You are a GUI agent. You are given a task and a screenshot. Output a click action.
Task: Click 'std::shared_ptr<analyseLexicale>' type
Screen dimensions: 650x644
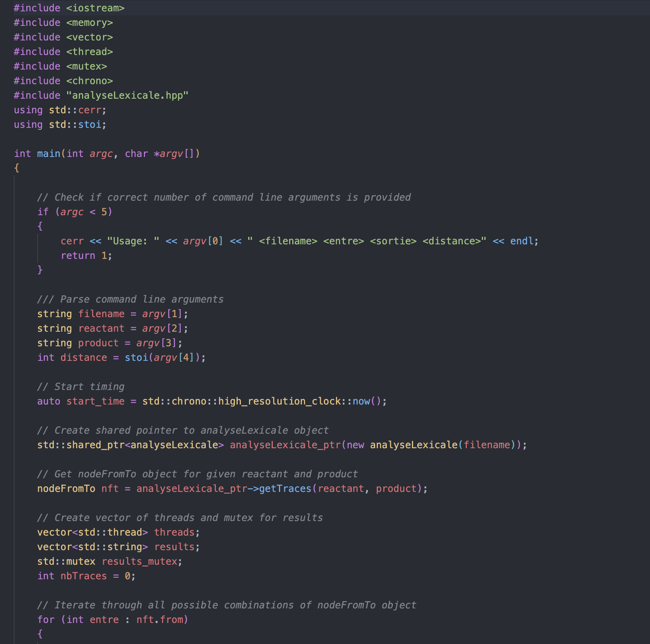tap(131, 445)
